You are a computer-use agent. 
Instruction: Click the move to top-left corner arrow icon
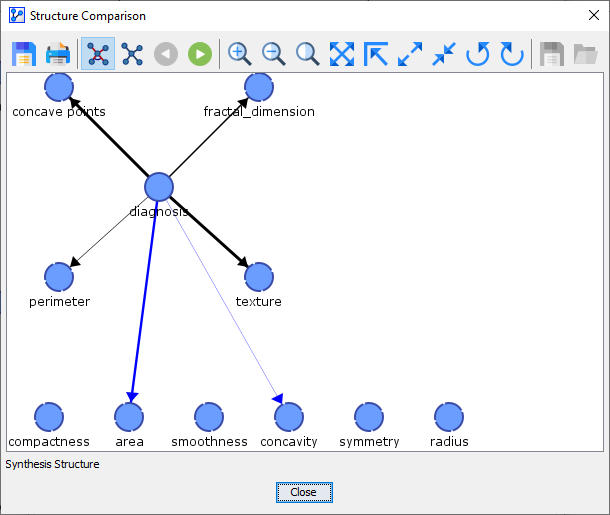[x=376, y=54]
